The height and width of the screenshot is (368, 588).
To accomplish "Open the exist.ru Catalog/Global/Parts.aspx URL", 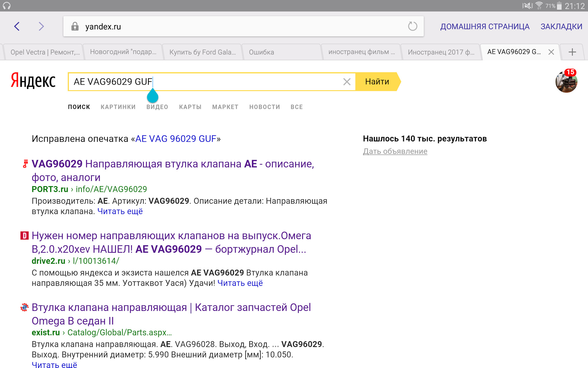I will (x=102, y=332).
